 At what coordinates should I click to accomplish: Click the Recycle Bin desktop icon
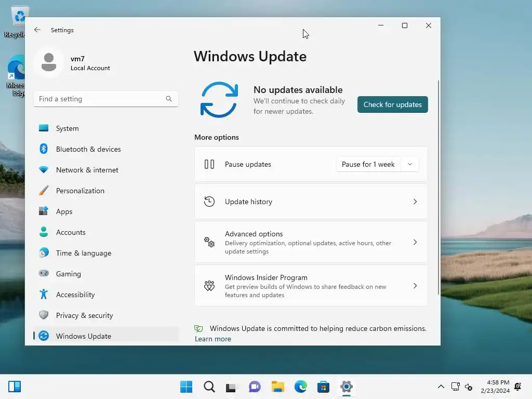pos(15,22)
